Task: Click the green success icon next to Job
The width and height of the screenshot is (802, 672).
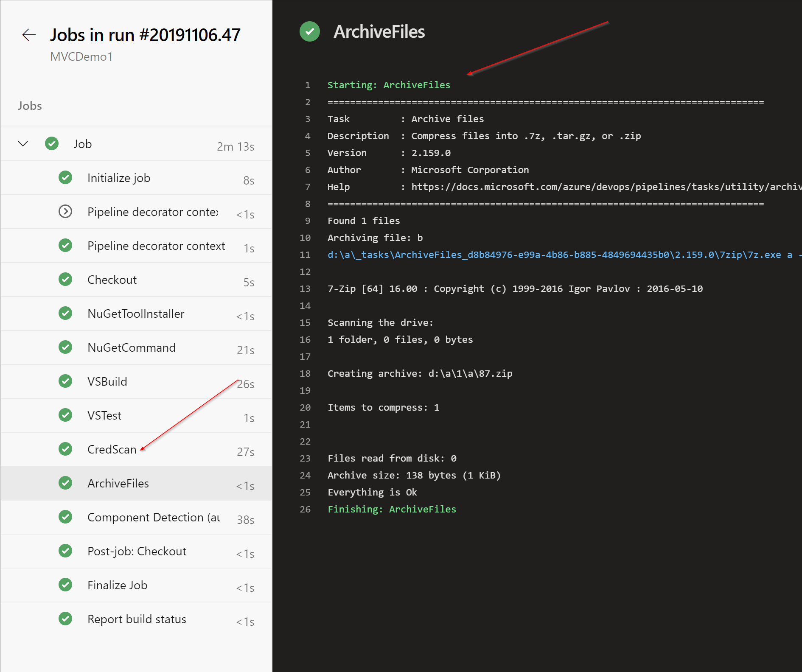Action: point(51,143)
